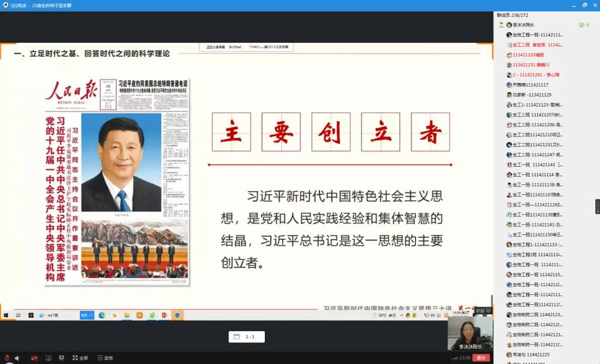Viewport: 600px width, 364px height.
Task: Turn on the disabled camera
Action: (34, 358)
